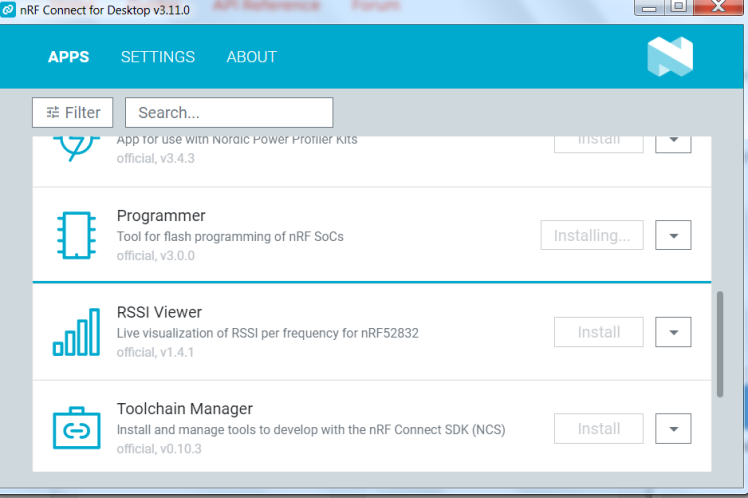The width and height of the screenshot is (748, 498).
Task: Open the Toolchain Manager dropdown arrow
Action: (x=673, y=429)
